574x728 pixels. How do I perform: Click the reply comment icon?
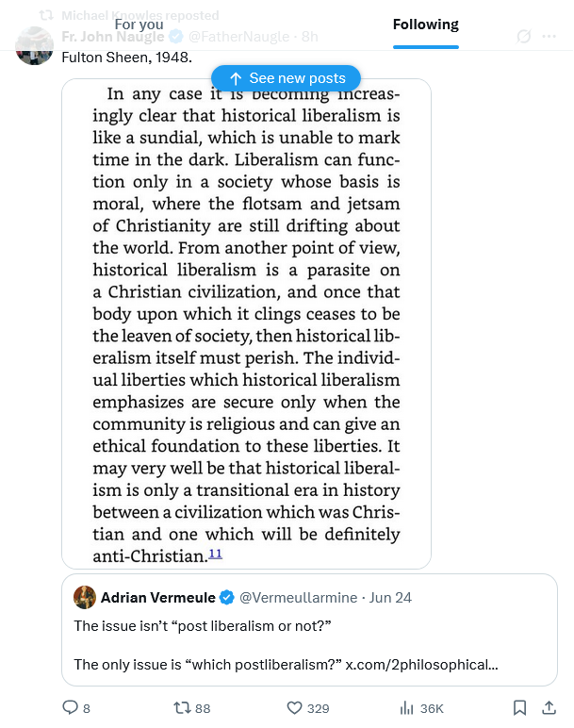click(x=70, y=708)
